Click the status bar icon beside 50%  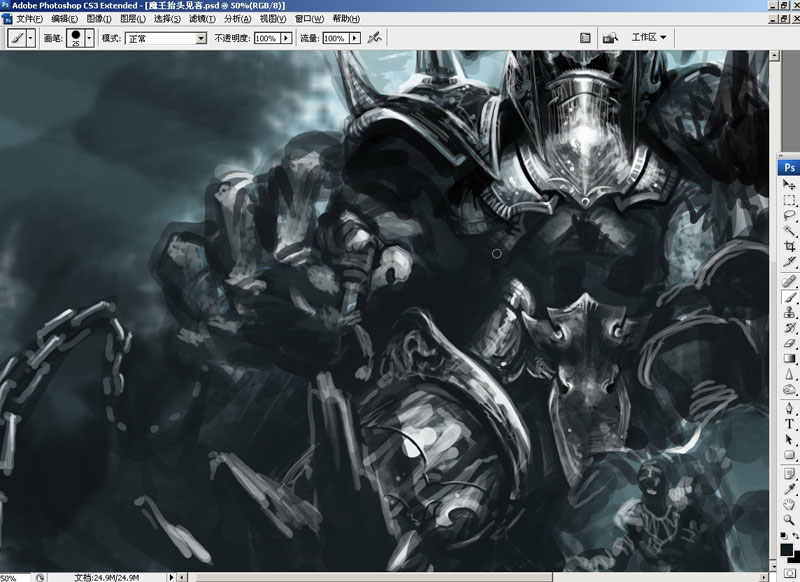(40, 577)
